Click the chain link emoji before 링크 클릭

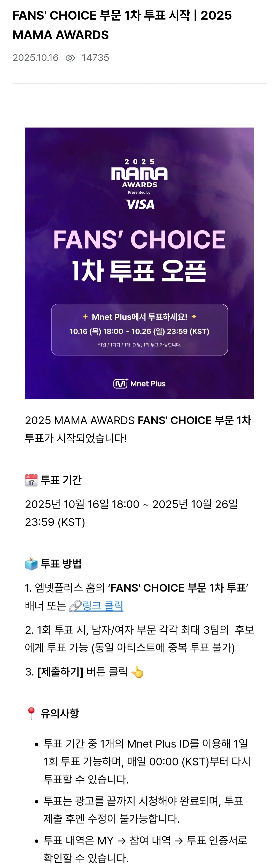pyautogui.click(x=75, y=606)
